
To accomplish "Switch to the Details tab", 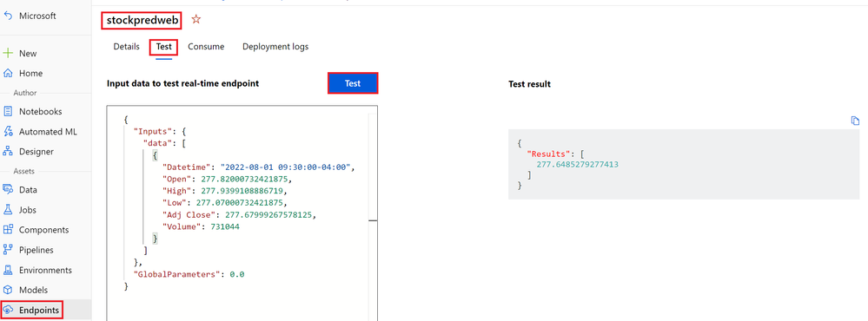I will click(x=126, y=47).
